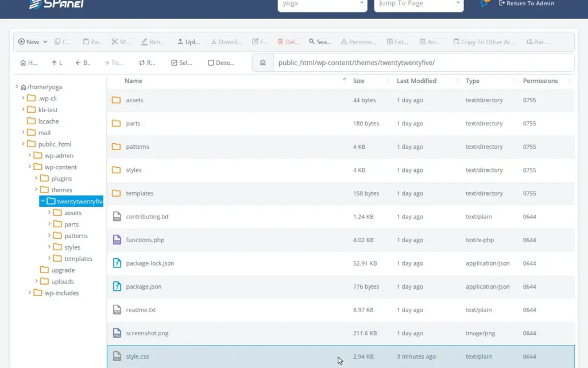Click the SPanel logo
Viewport: 588px width, 368px height.
pyautogui.click(x=57, y=4)
